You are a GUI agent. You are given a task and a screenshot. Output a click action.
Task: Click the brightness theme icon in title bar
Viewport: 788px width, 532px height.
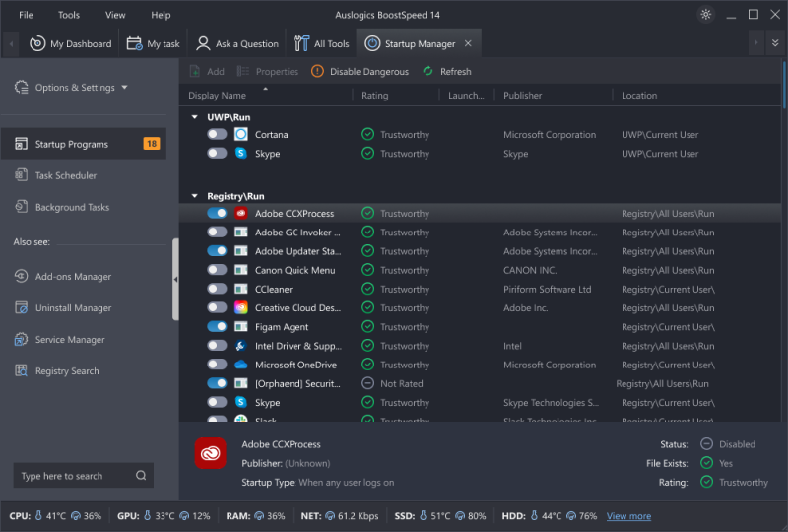click(706, 15)
